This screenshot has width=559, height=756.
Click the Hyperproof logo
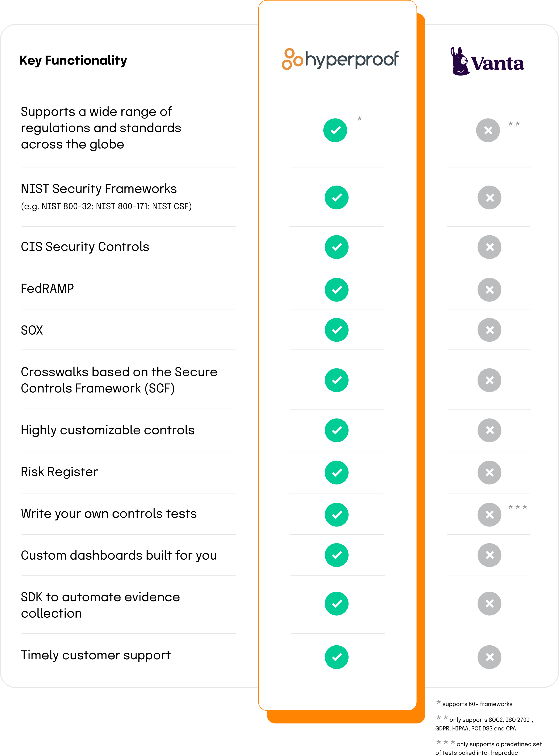(340, 59)
